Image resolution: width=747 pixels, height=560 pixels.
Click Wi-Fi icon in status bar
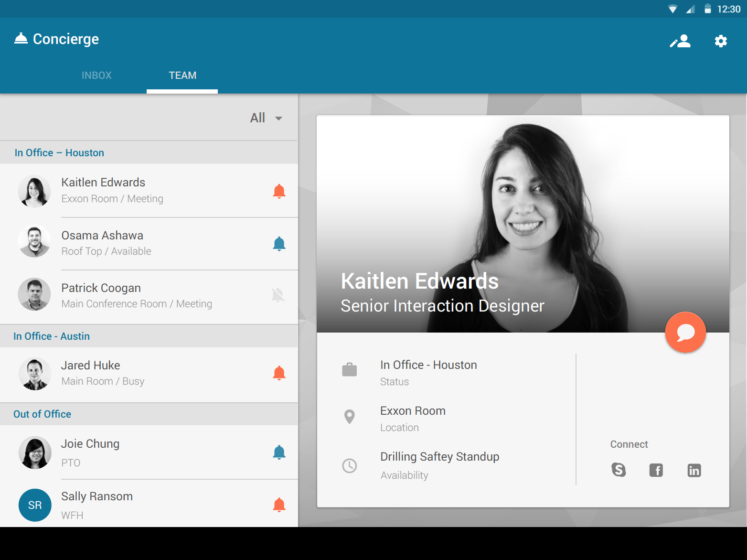pos(672,9)
